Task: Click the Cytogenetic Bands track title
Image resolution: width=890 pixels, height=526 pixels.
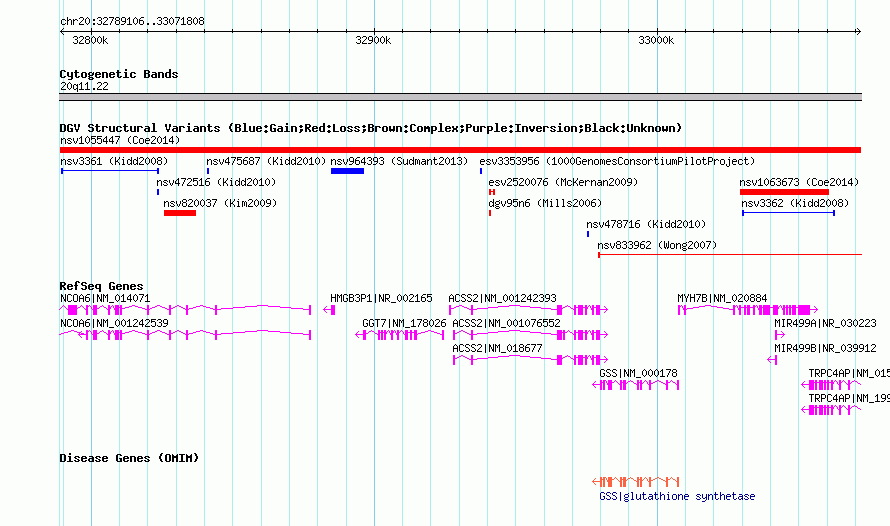Action: click(119, 74)
